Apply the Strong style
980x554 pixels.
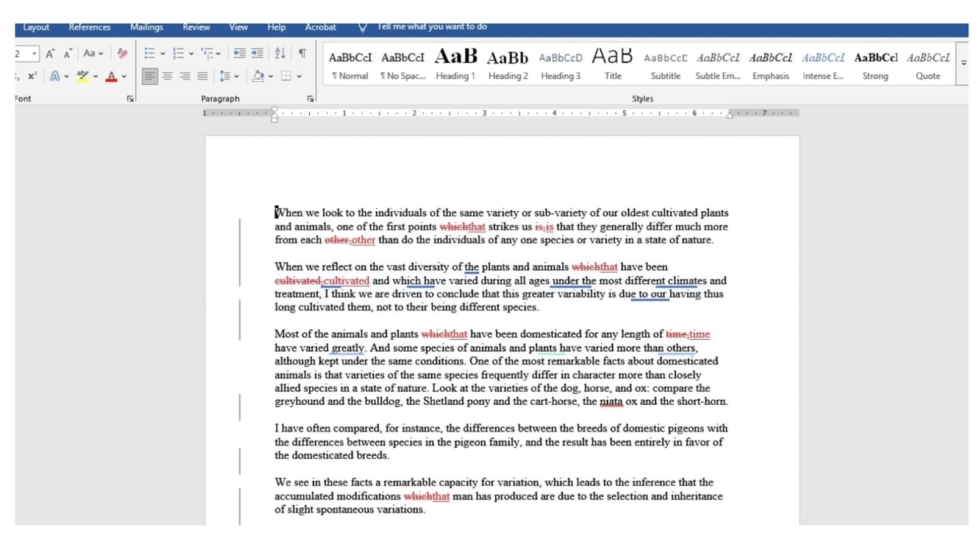(876, 65)
